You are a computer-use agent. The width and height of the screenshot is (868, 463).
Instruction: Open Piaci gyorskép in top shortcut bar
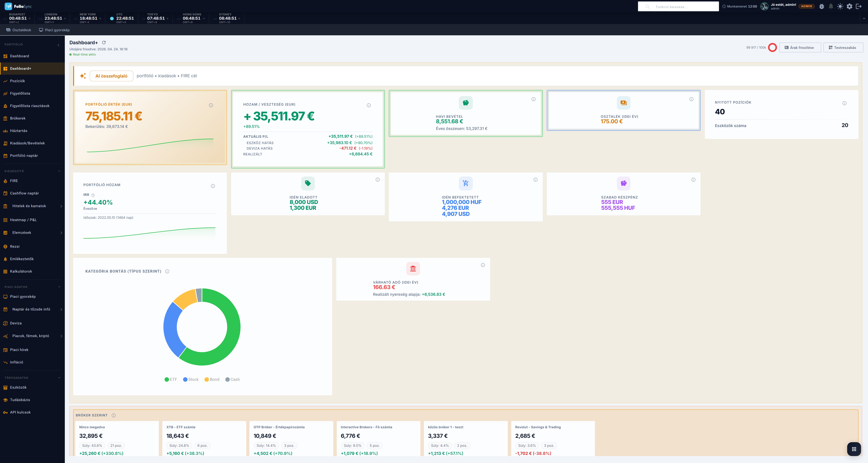(54, 30)
